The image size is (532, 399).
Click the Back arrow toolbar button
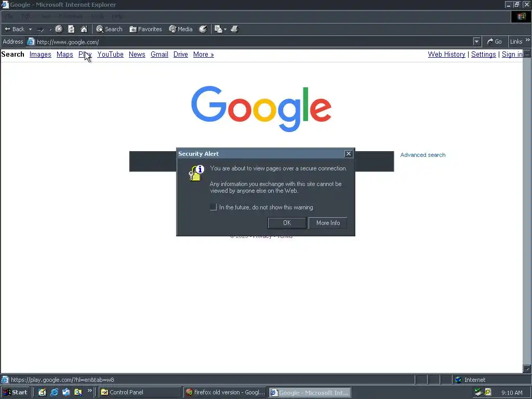(x=15, y=29)
